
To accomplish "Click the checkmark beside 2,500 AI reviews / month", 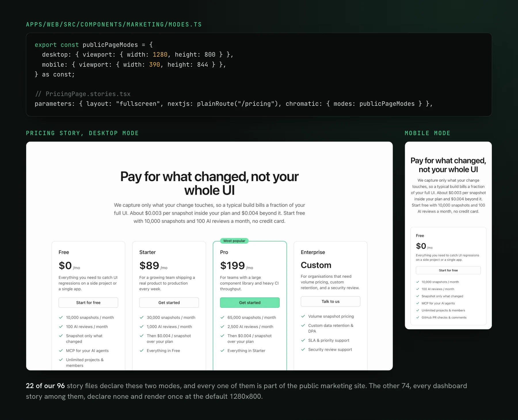I will click(x=222, y=327).
